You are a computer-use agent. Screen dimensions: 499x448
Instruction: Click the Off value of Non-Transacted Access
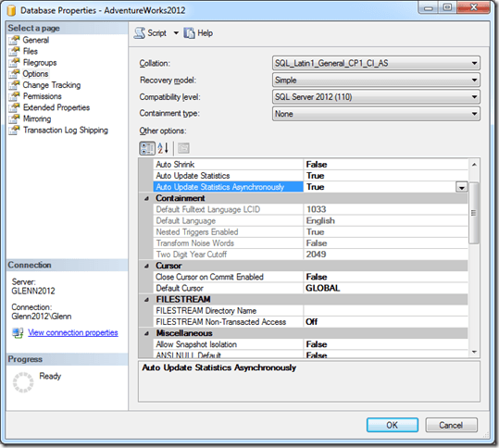click(x=312, y=322)
